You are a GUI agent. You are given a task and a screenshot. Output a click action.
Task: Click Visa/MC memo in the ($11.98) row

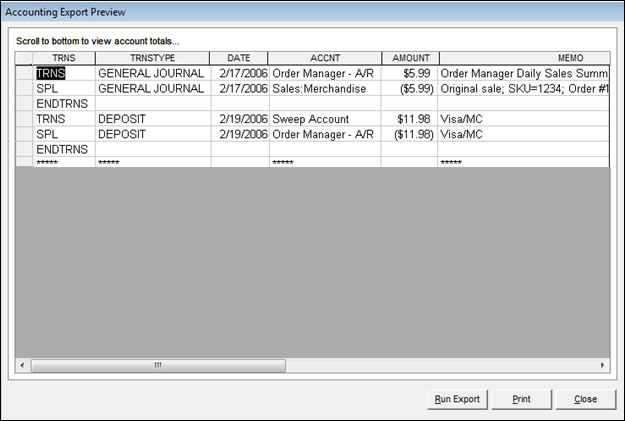click(x=524, y=134)
